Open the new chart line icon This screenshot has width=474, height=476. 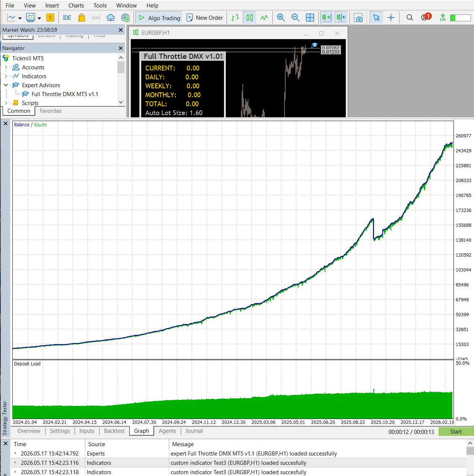coord(12,18)
